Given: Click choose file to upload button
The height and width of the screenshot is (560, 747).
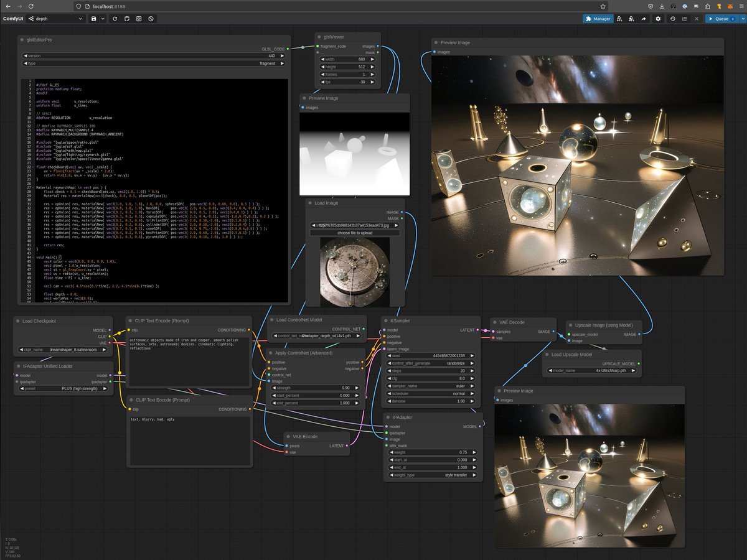Looking at the screenshot, I should coord(355,233).
